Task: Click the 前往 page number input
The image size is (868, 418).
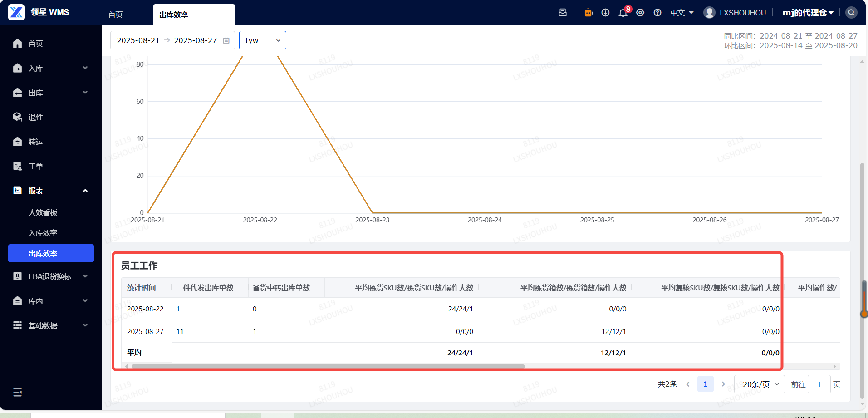Action: [x=819, y=384]
